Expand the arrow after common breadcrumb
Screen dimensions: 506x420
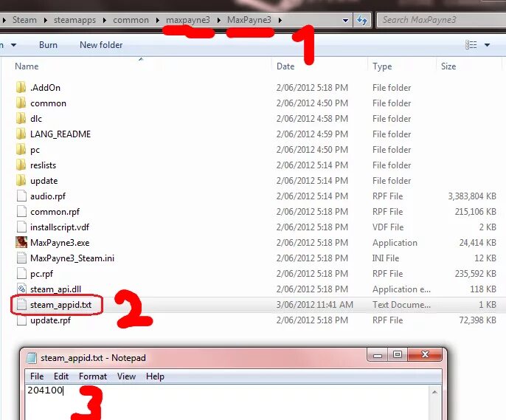pos(158,20)
